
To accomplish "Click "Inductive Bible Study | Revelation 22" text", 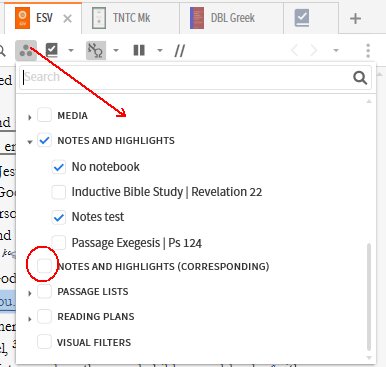I will point(167,192).
